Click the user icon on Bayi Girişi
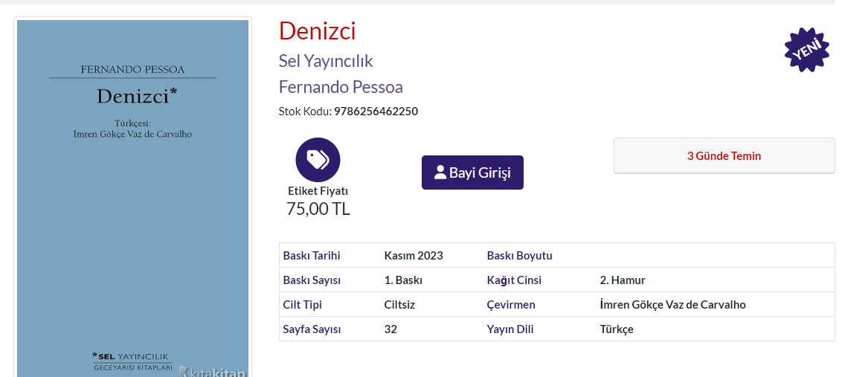This screenshot has height=377, width=868. coord(440,173)
